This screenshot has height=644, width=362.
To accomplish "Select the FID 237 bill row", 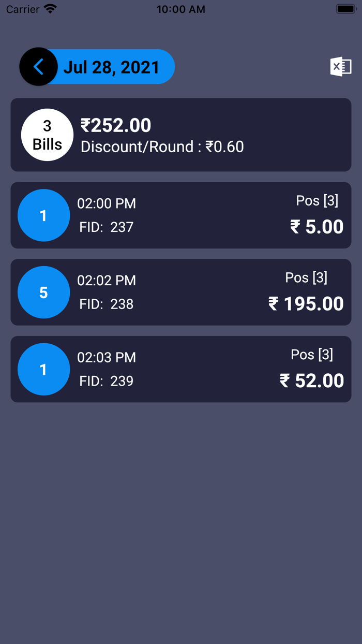I will (x=181, y=215).
